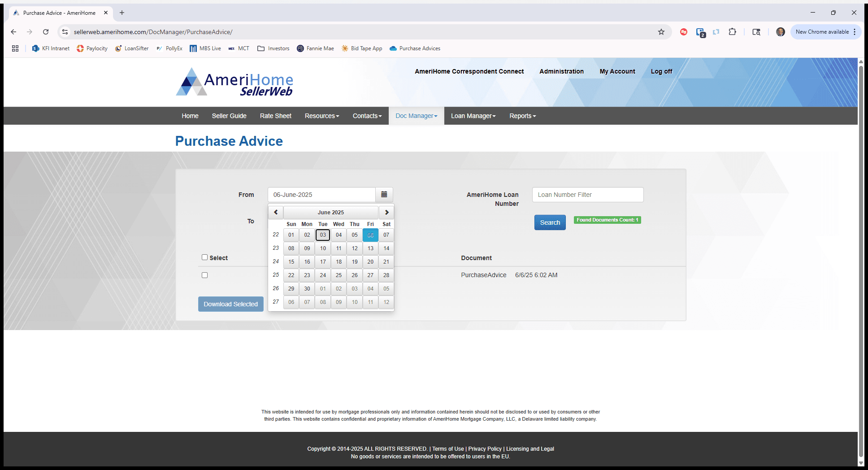Select June 30 in calendar
The height and width of the screenshot is (470, 868).
[307, 289]
